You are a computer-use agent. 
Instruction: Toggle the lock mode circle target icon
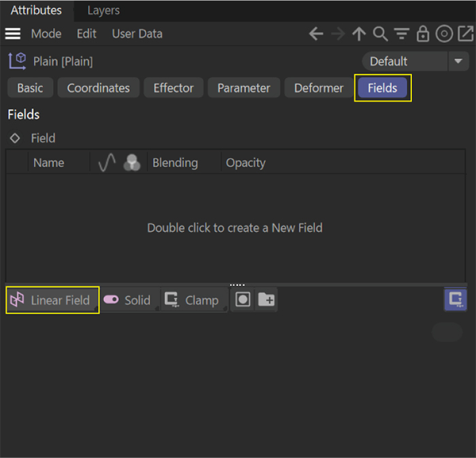444,34
